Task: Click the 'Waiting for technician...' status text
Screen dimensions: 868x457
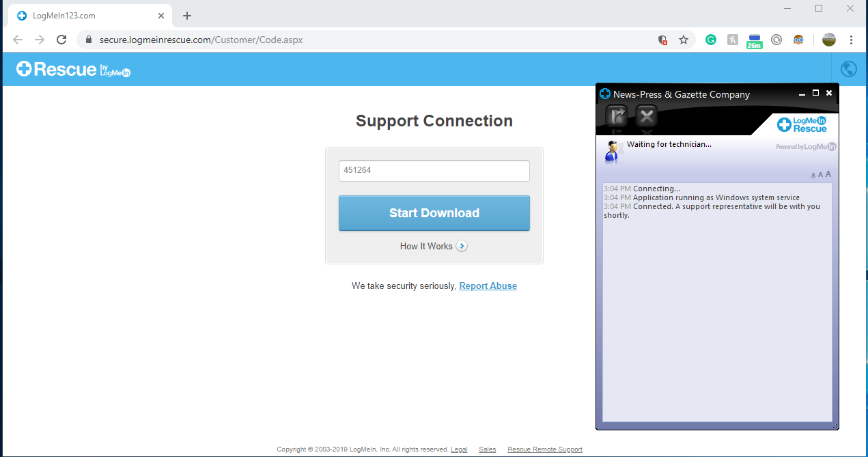Action: point(669,144)
